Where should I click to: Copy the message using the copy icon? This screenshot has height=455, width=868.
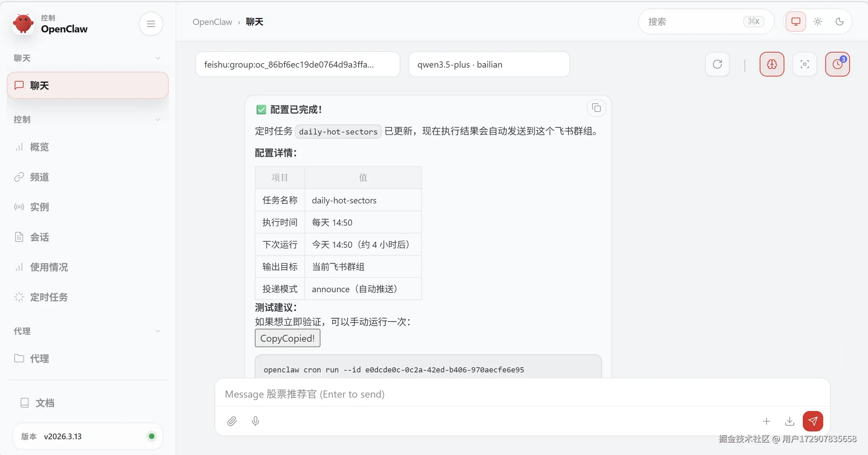[x=596, y=108]
